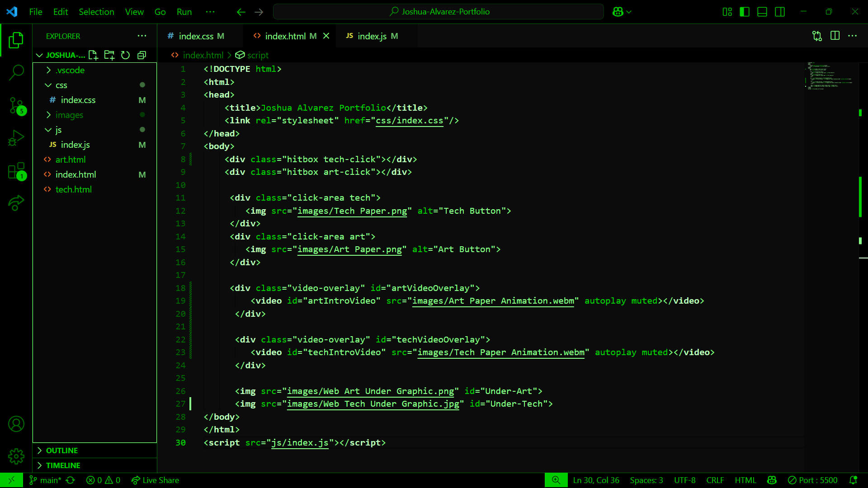The image size is (868, 488).
Task: Toggle the primary side bar visibility
Action: click(x=745, y=12)
